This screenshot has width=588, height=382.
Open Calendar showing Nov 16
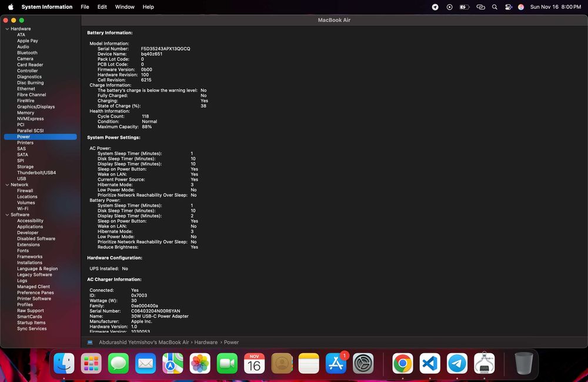coord(254,363)
